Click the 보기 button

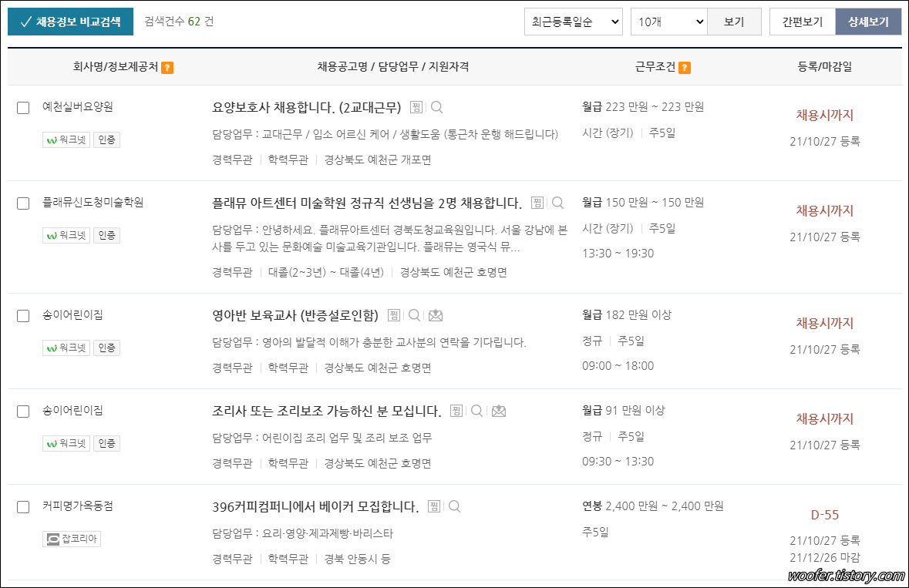click(734, 22)
